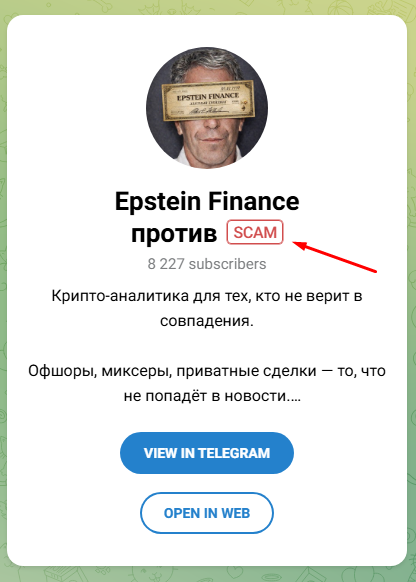This screenshot has height=582, width=416.
Task: Click the не попадёт в новости line
Action: (212, 396)
